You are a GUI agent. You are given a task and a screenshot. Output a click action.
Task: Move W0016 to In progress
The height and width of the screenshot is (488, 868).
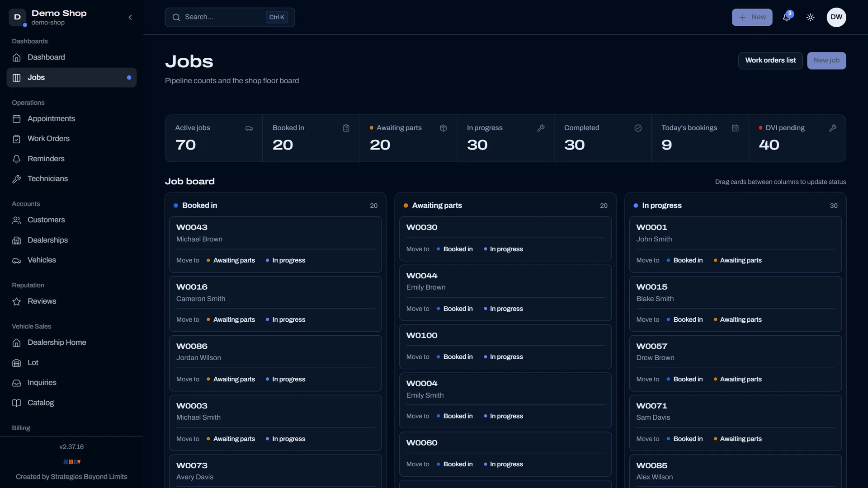point(285,320)
